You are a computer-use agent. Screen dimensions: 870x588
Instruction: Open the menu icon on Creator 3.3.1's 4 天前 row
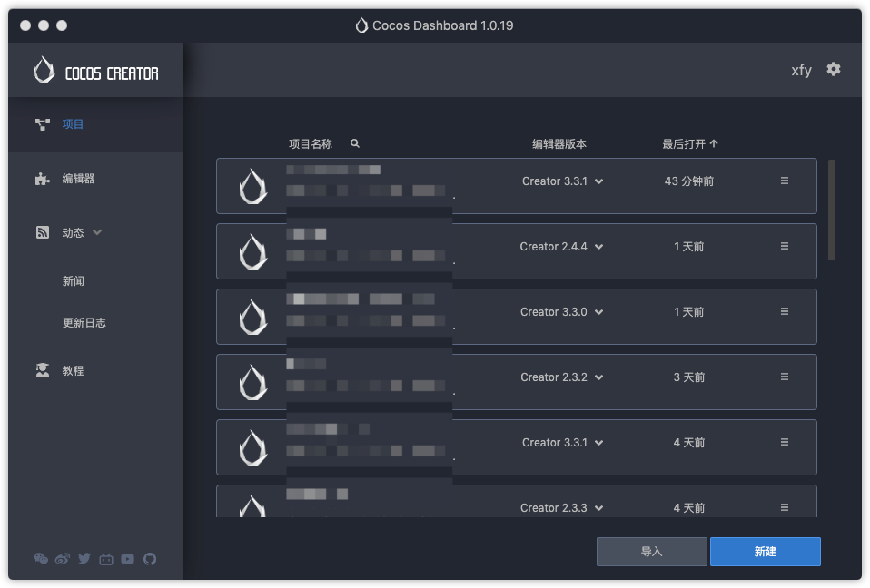785,442
